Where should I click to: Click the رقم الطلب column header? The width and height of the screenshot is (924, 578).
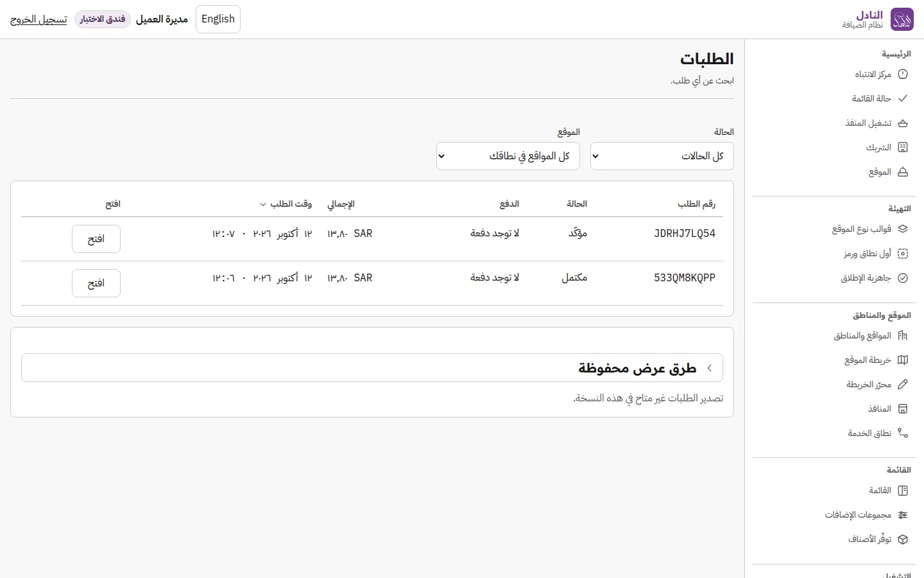[696, 204]
